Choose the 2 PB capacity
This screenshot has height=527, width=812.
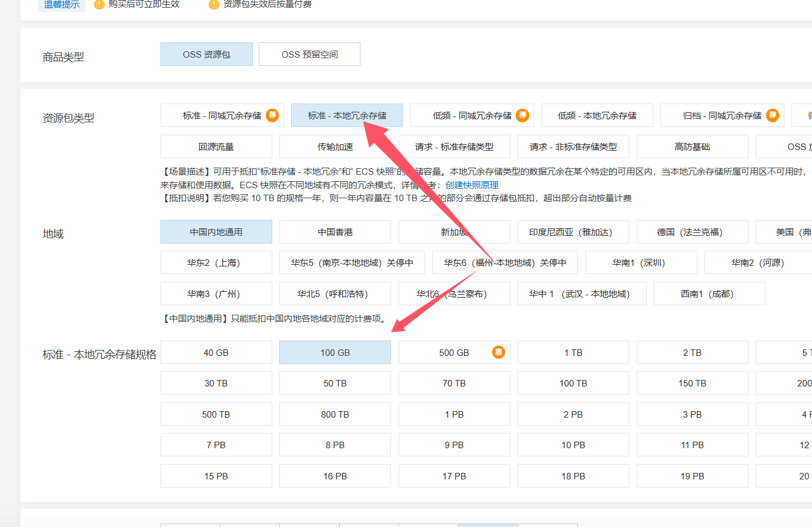573,414
